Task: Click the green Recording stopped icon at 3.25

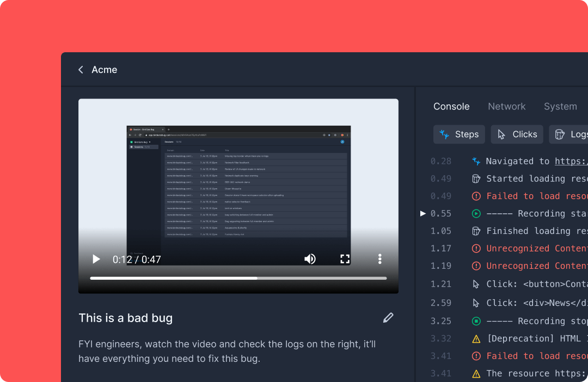Action: 476,321
